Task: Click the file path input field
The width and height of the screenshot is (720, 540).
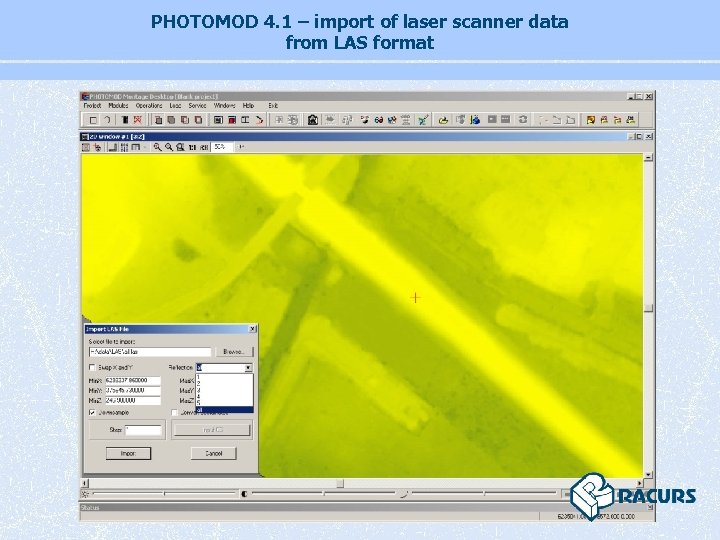Action: point(150,352)
